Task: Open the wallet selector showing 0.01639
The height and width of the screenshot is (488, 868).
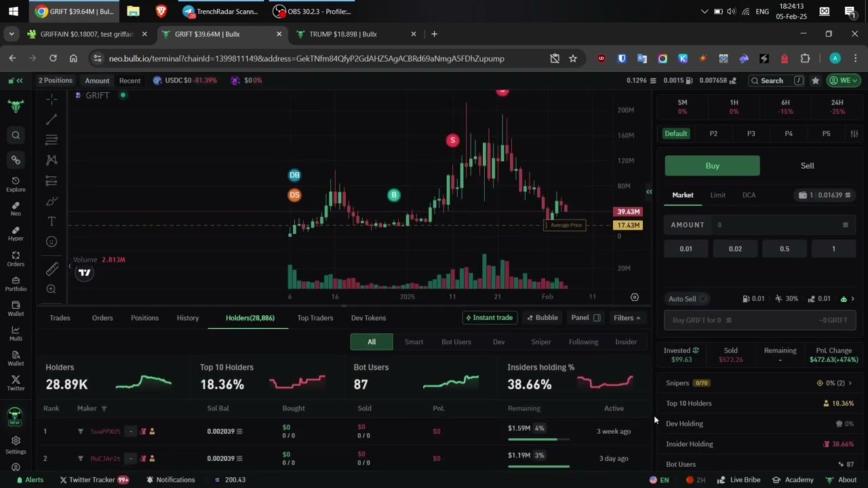Action: tap(825, 195)
